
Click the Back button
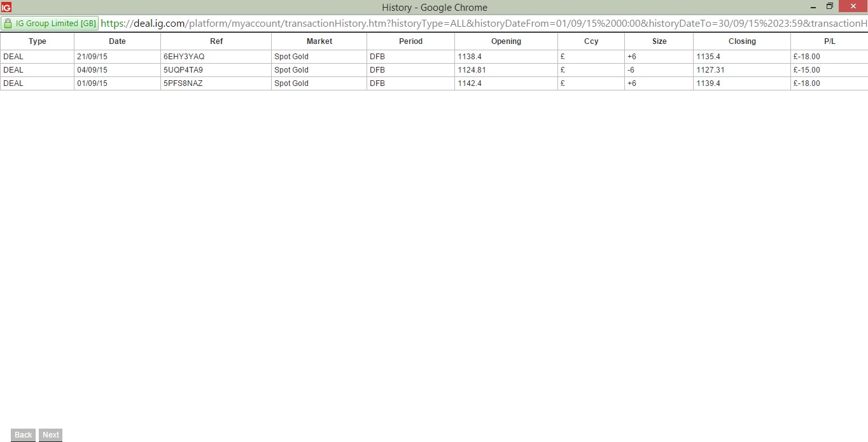click(x=24, y=435)
